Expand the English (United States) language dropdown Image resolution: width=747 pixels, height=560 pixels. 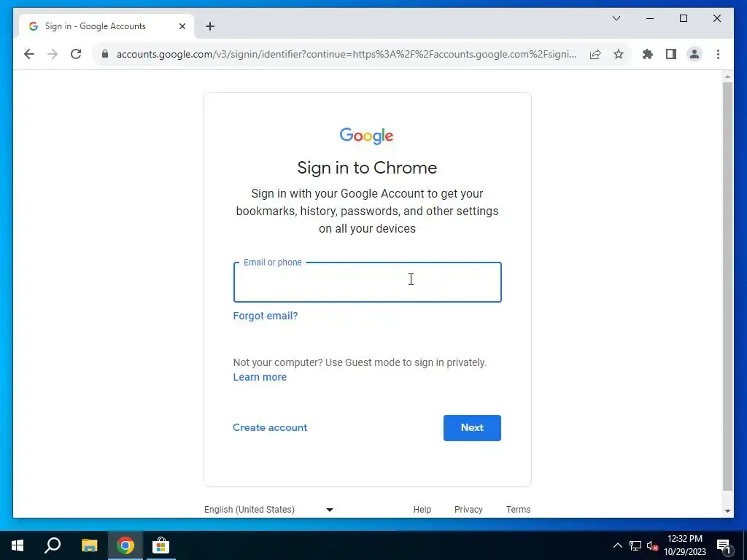[268, 510]
